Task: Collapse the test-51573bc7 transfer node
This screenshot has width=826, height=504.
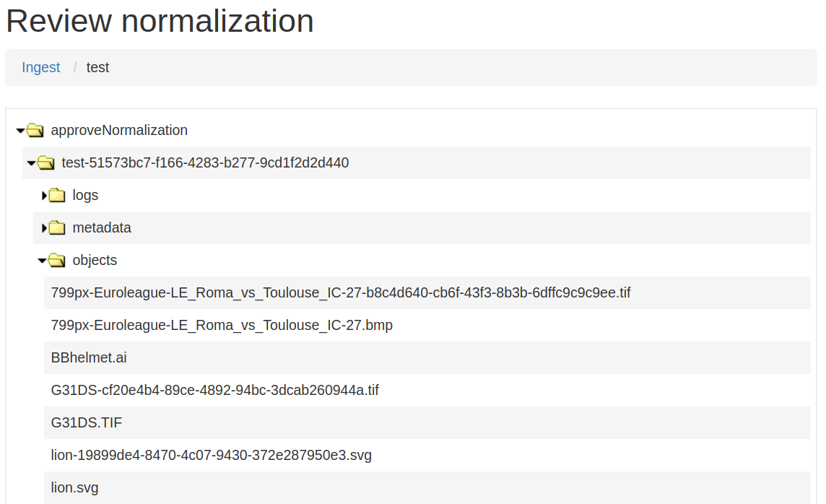Action: (x=30, y=163)
